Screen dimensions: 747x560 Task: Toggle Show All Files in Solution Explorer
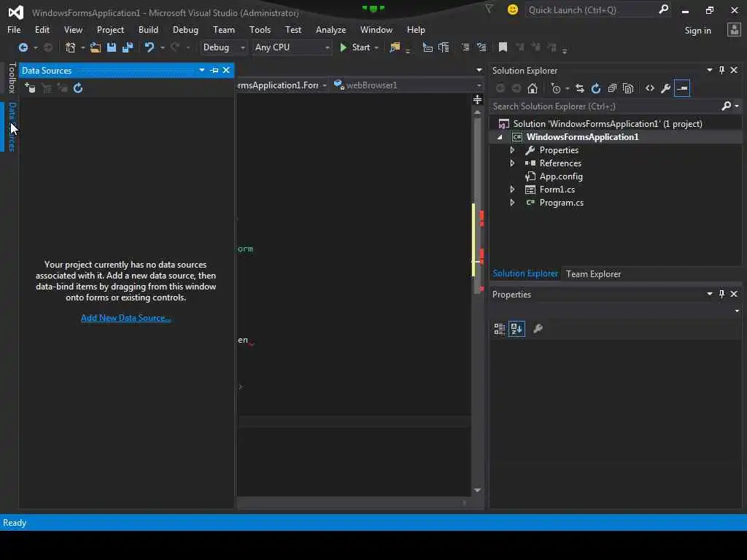click(628, 88)
